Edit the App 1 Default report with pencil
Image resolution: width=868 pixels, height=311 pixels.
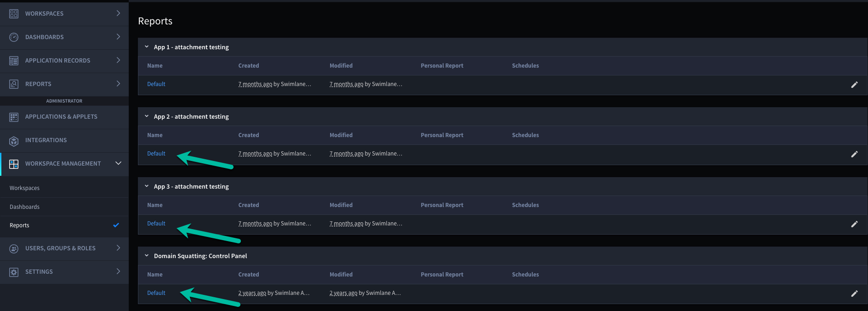[x=854, y=85]
